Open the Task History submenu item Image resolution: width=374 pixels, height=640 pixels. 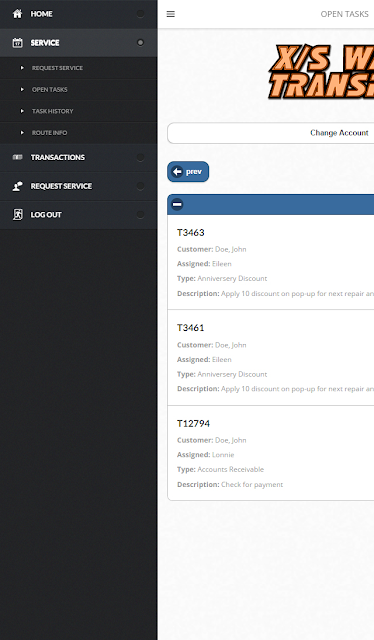tap(78, 111)
